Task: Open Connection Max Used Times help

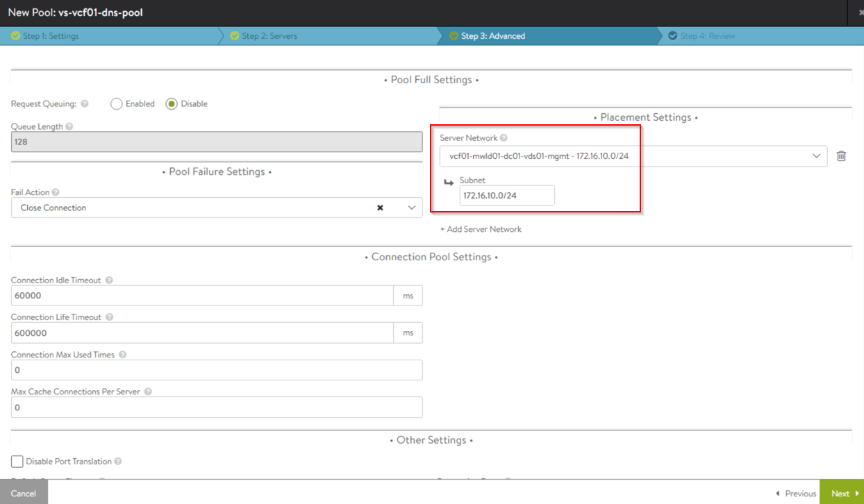Action: point(122,354)
